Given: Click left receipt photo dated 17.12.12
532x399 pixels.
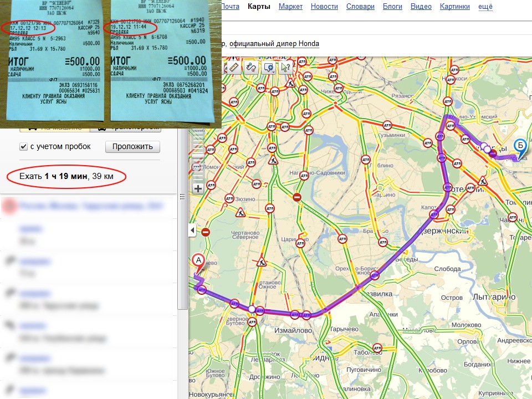Looking at the screenshot, I should [54, 61].
